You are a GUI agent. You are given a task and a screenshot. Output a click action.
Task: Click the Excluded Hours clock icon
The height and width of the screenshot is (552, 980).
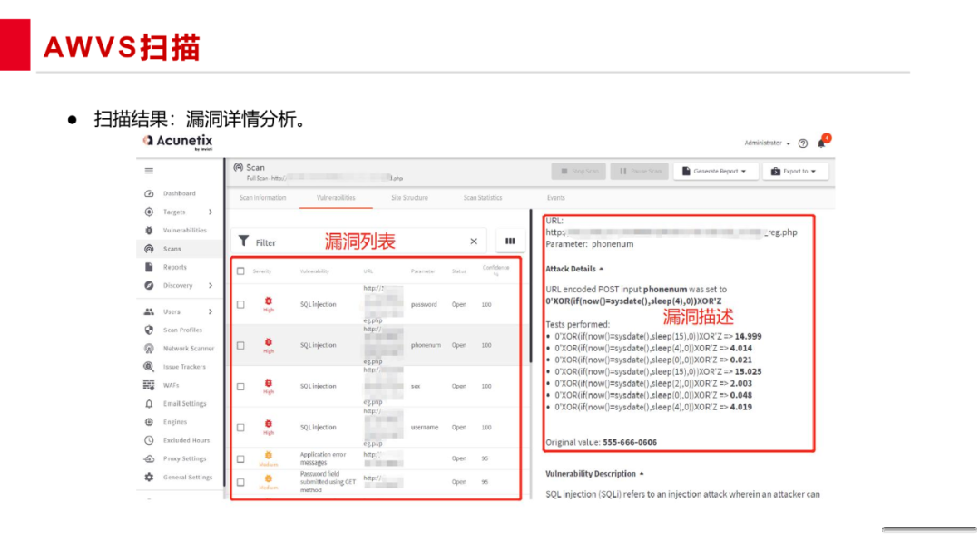click(x=149, y=440)
